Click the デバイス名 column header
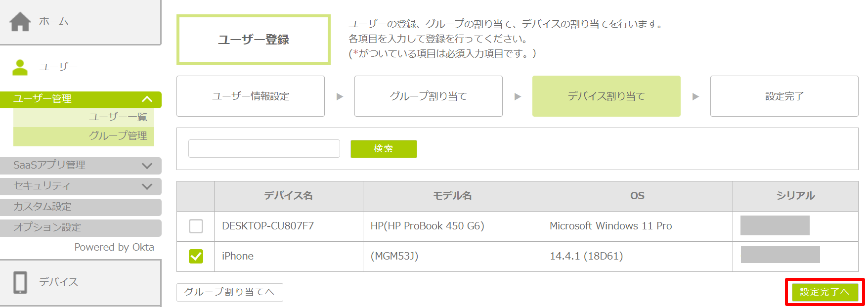This screenshot has height=307, width=868. [x=288, y=196]
